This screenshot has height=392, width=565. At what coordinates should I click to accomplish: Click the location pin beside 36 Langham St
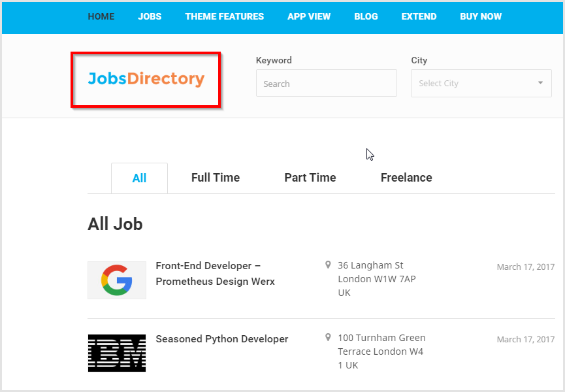pyautogui.click(x=328, y=265)
